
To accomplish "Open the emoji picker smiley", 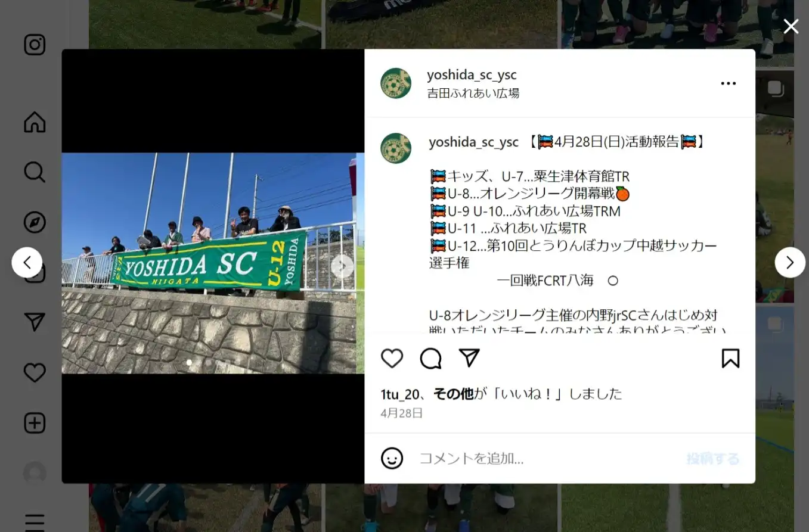I will (392, 458).
